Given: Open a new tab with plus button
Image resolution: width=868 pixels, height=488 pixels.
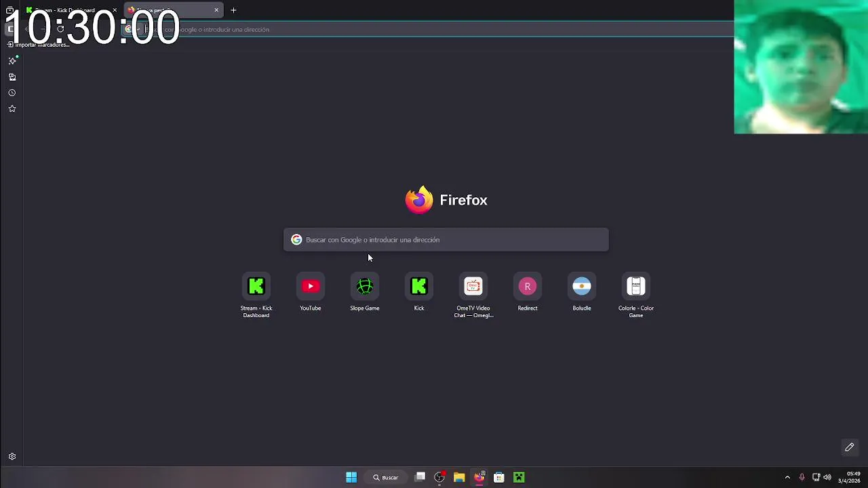Looking at the screenshot, I should tap(233, 10).
